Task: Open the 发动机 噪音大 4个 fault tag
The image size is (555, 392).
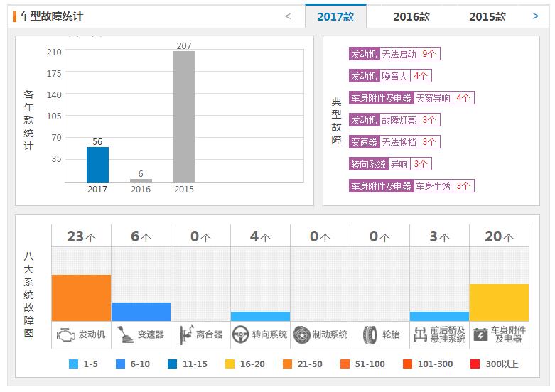Action: [390, 76]
